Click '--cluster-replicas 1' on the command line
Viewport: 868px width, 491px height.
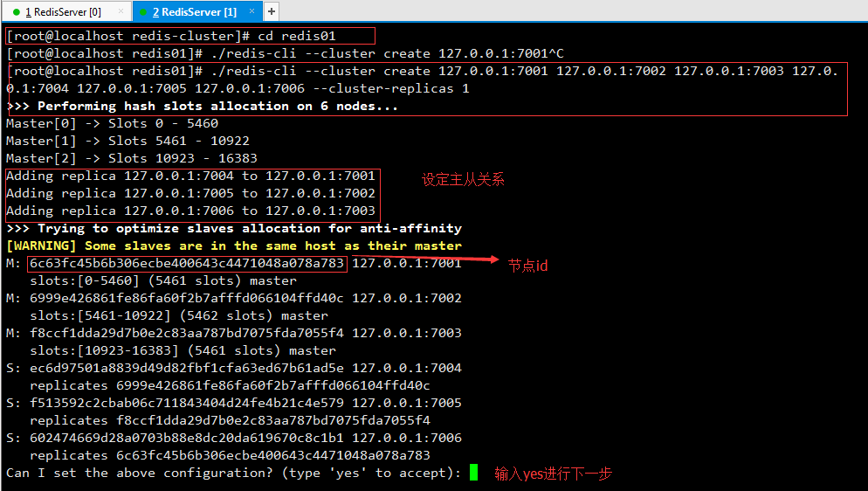click(391, 88)
